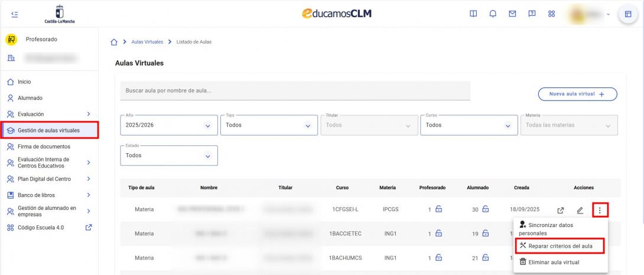
Task: Open the notifications bell icon
Action: coord(492,14)
